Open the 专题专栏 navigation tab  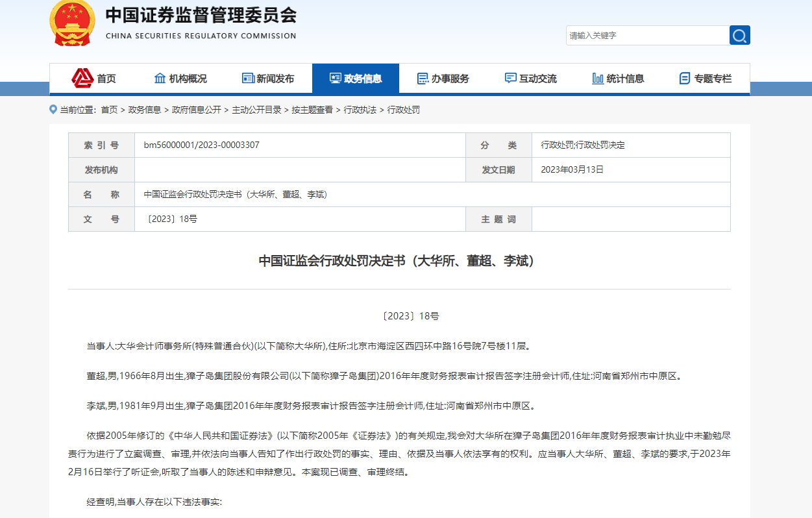[x=706, y=79]
